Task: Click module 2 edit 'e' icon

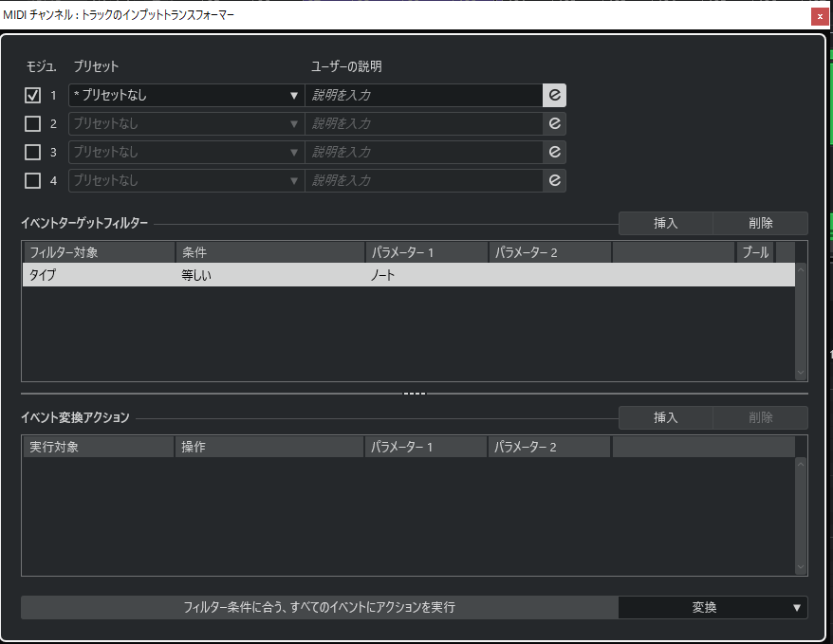Action: click(x=554, y=123)
